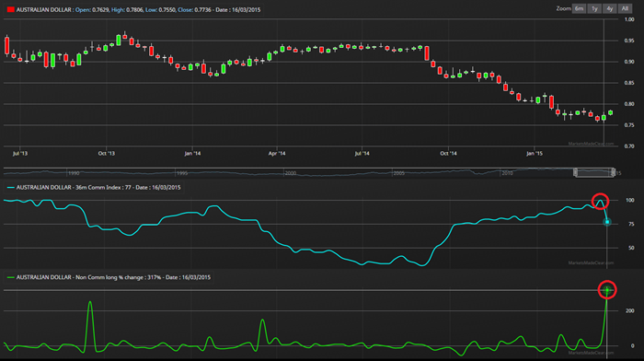The width and height of the screenshot is (644, 361).
Task: Click the right navigator range handle
Action: coord(613,172)
